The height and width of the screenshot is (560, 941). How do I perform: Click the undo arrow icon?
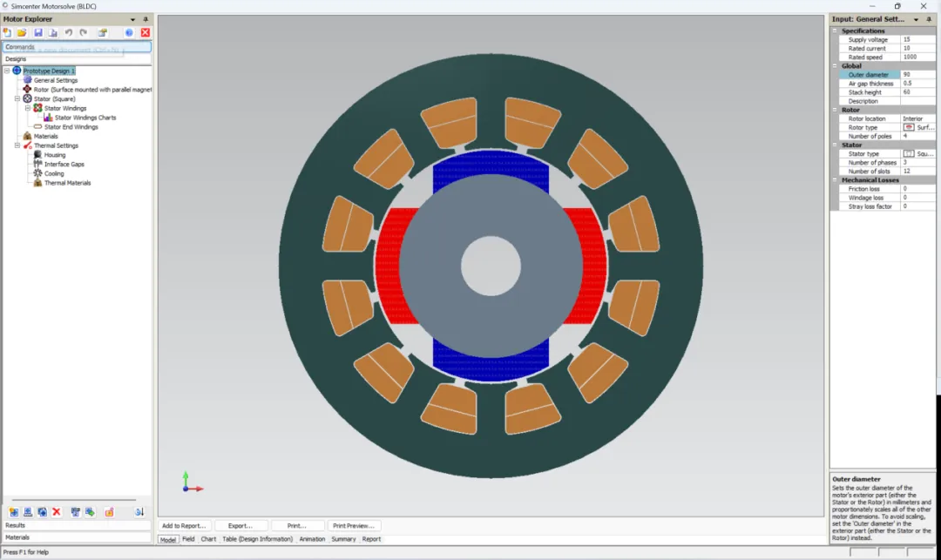[x=69, y=32]
